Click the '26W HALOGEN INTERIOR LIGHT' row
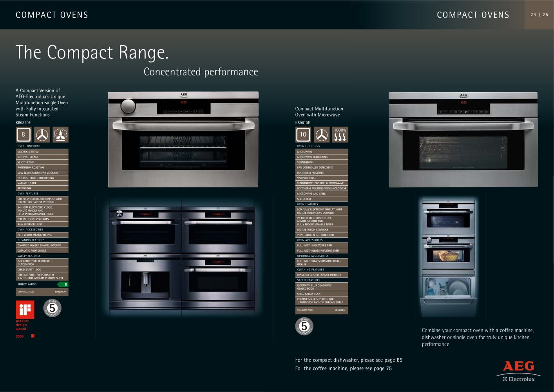554x392 pixels. [x=322, y=235]
